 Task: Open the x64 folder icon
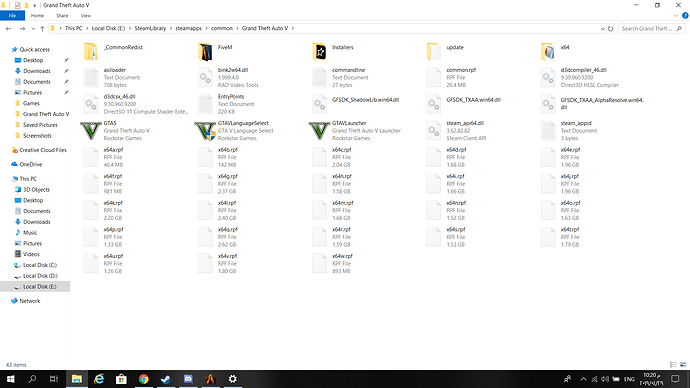coord(548,52)
